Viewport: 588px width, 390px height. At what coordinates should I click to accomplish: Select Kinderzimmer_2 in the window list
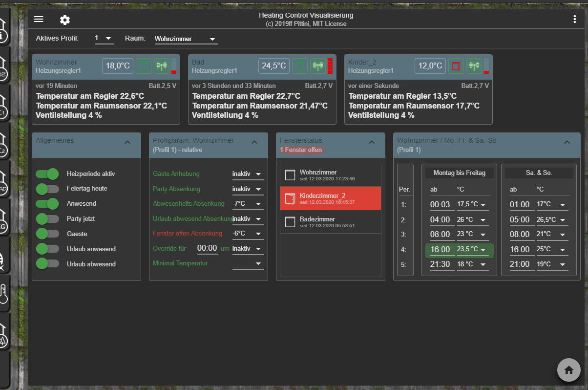tap(331, 198)
